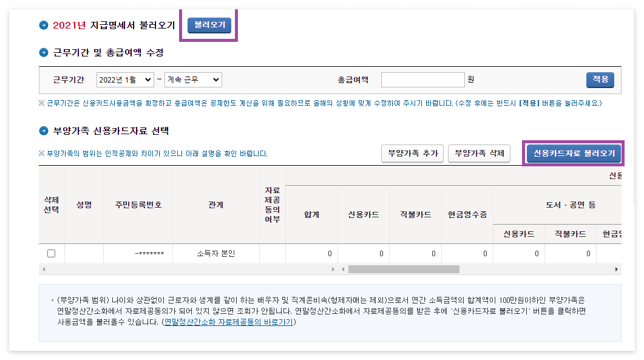This screenshot has height=360, width=644.
Task: Click 부양가족 추가 to add a dependent
Action: (x=412, y=154)
